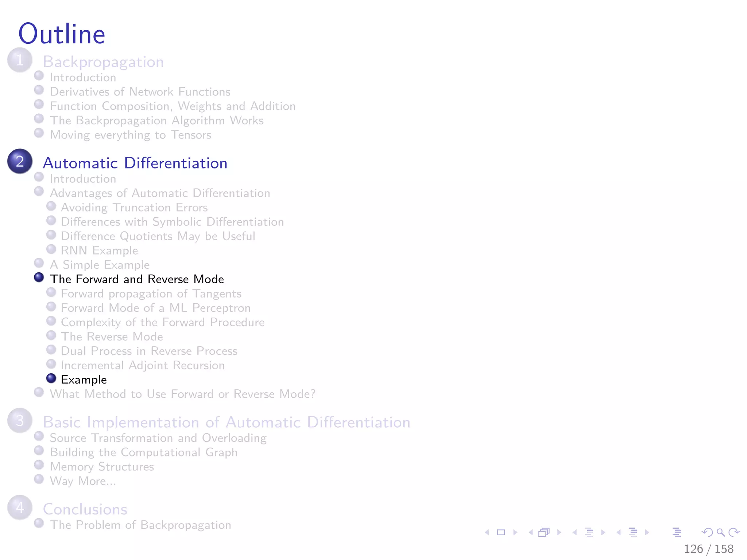The width and height of the screenshot is (747, 560).
Task: Click the single slide rectangle icon
Action: click(x=501, y=533)
